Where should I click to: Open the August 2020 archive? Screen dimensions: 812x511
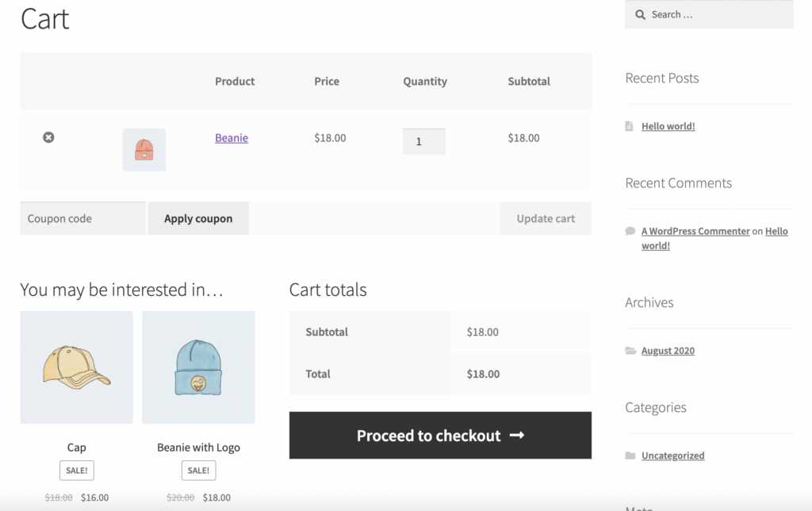668,351
